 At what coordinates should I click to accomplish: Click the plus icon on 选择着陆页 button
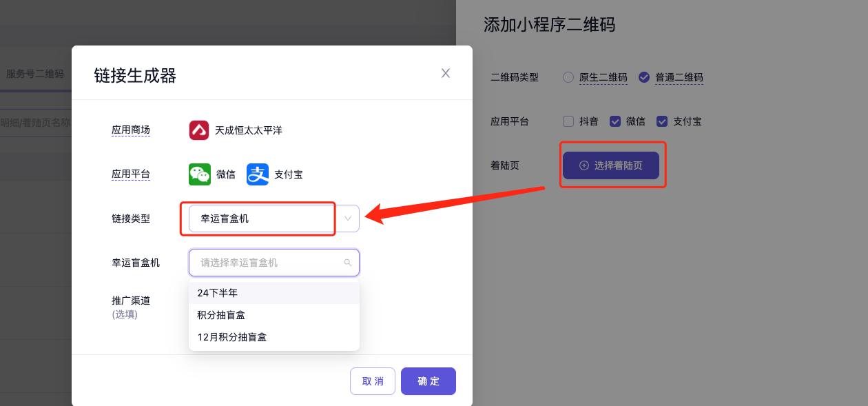[584, 165]
